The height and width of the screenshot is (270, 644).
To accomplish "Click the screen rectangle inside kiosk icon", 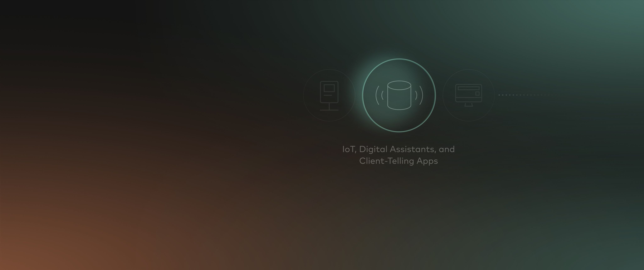I will (329, 88).
